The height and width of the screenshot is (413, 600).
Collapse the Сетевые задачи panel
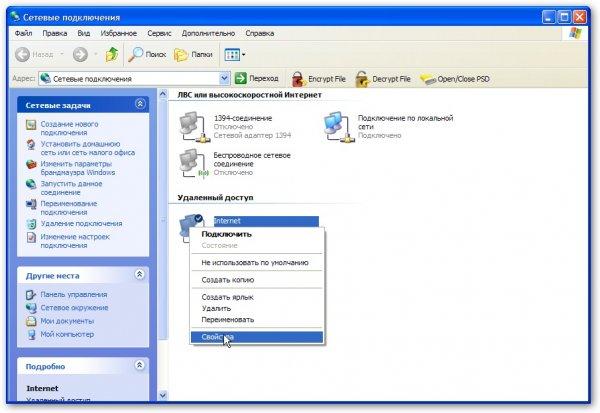140,103
